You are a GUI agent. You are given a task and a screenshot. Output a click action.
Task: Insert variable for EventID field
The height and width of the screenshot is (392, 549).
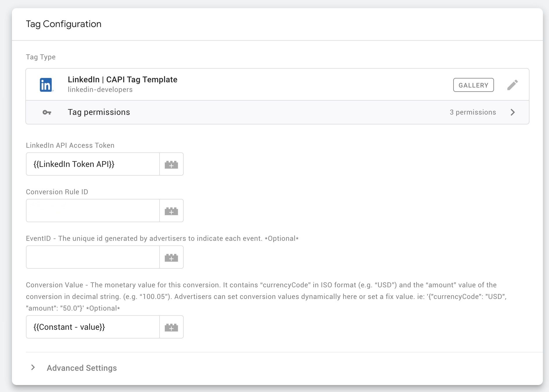[171, 257]
